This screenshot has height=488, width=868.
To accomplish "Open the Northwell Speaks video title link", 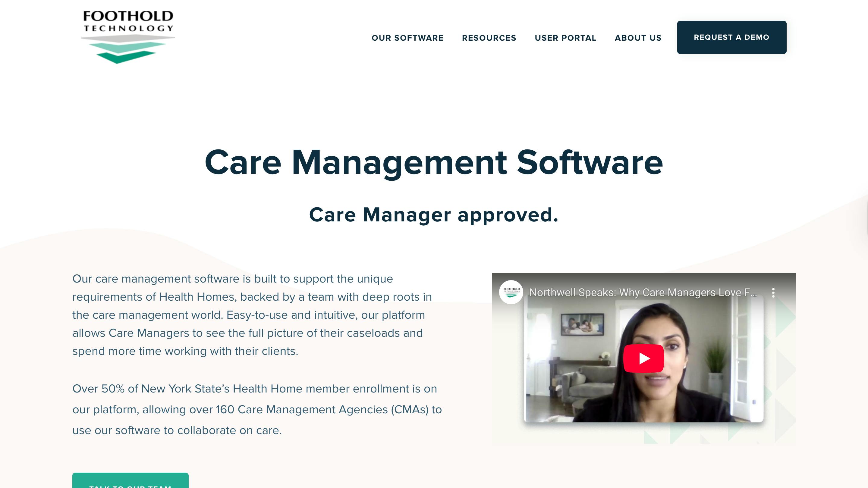I will pyautogui.click(x=643, y=292).
